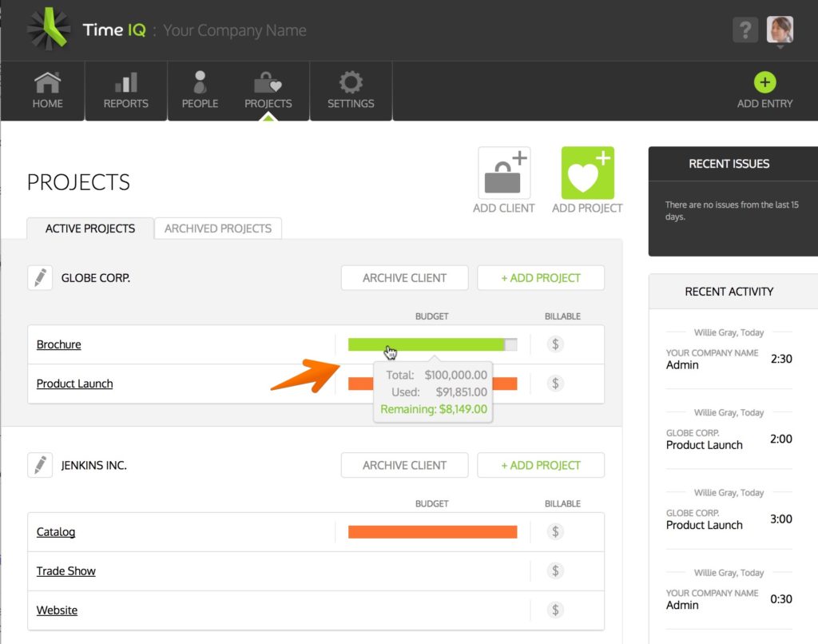Select the Active Projects tab
The image size is (818, 644).
click(x=89, y=229)
